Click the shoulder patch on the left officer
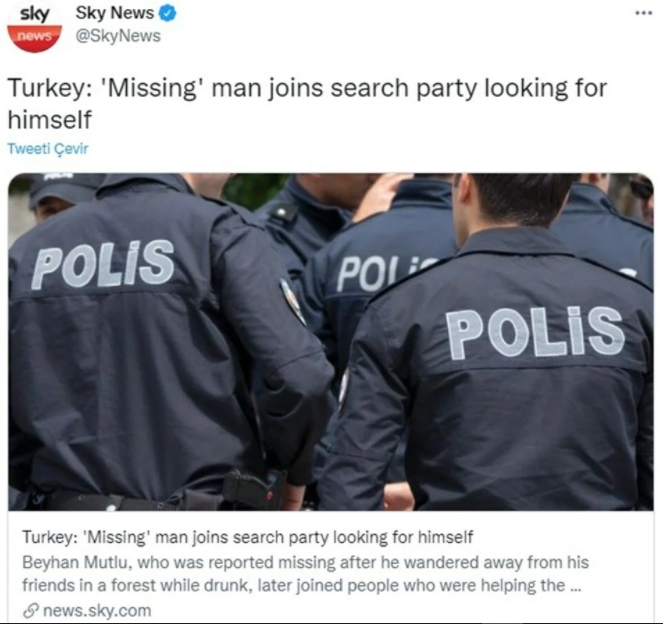663x624 pixels. [292, 301]
